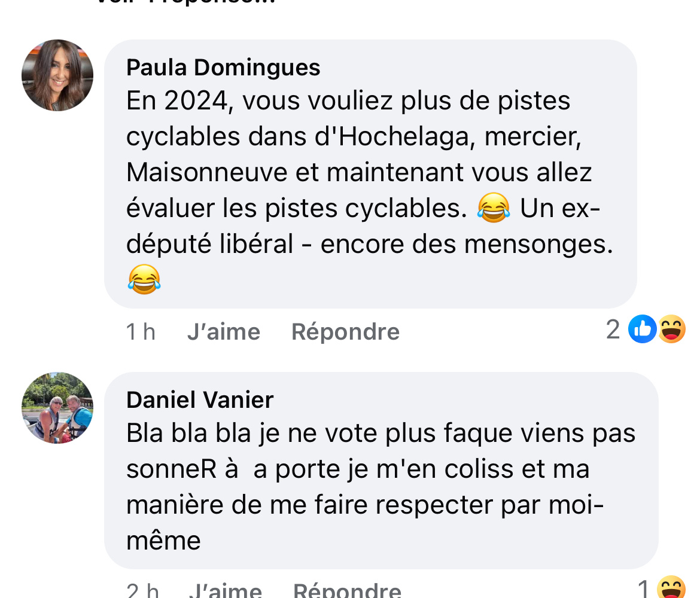Click the laughing emoji after "pistes cyclables."
Viewport: 700px width, 598px height.
tap(494, 209)
